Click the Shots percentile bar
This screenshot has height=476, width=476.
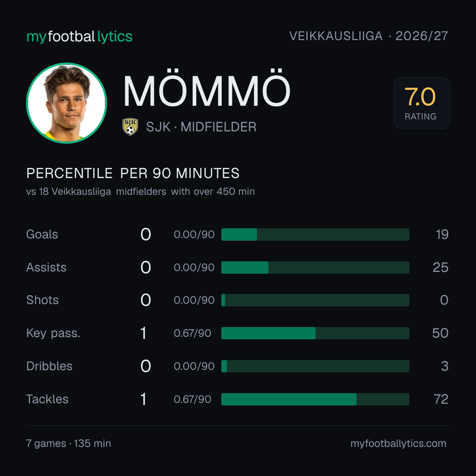pos(315,300)
